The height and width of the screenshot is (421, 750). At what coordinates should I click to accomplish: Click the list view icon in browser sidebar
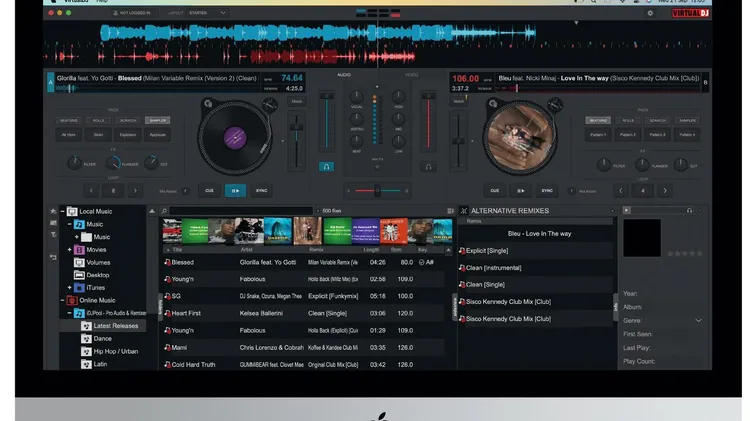(x=53, y=223)
